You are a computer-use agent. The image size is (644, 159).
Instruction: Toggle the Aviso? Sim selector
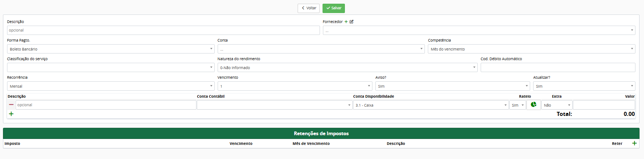(x=452, y=86)
